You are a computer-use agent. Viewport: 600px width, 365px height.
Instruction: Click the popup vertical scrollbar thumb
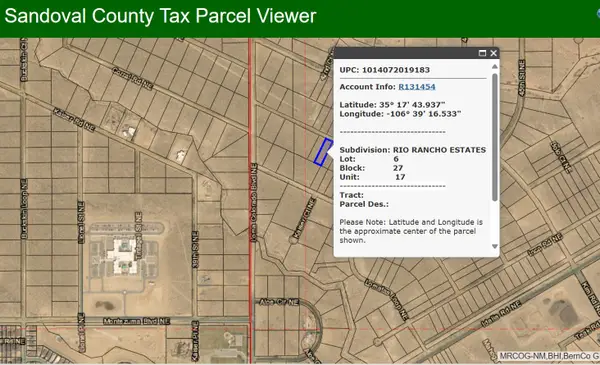tap(495, 137)
